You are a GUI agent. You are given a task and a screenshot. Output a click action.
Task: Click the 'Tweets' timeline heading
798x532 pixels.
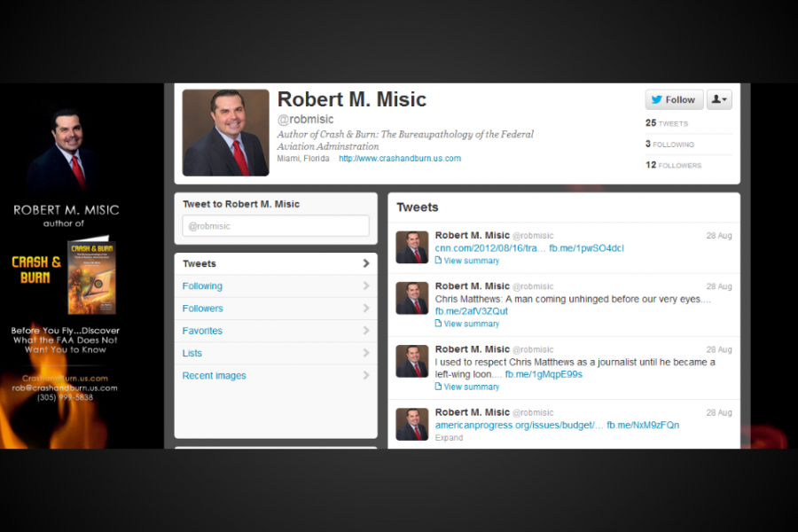click(x=418, y=207)
